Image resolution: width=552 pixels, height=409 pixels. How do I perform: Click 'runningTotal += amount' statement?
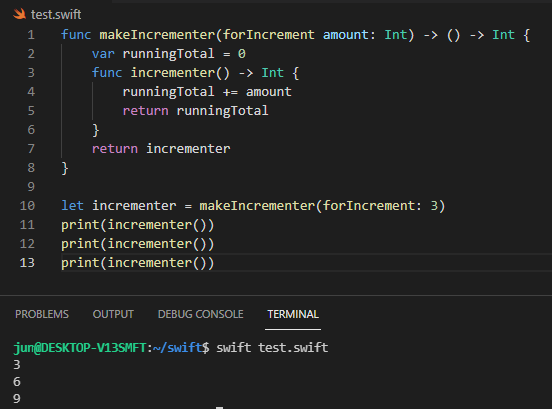pos(207,92)
